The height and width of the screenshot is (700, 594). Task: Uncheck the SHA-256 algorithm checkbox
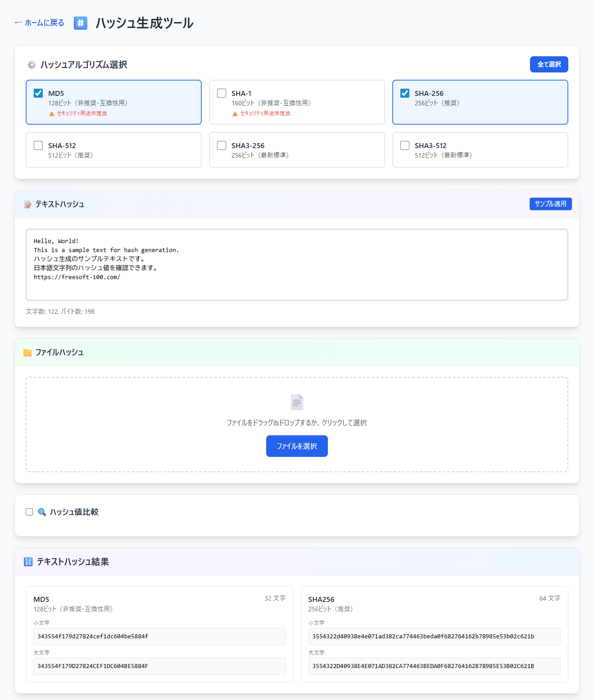(405, 93)
